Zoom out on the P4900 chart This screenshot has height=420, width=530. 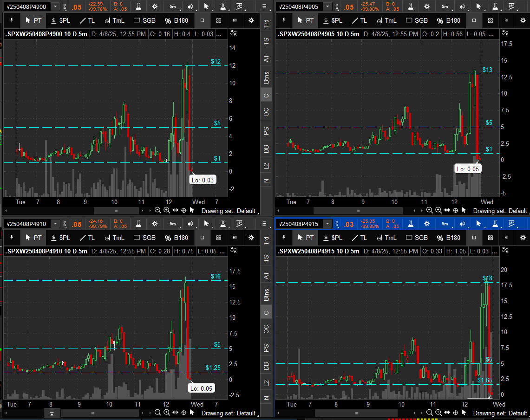(x=158, y=210)
